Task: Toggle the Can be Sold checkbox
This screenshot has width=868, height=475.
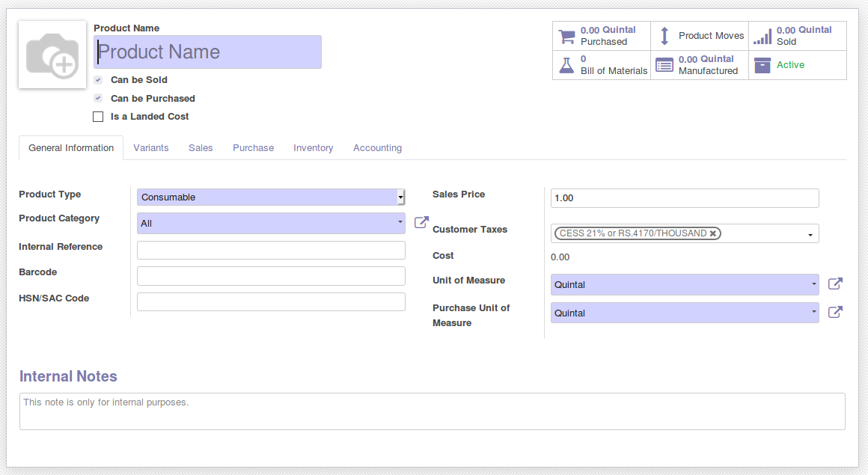Action: [98, 80]
